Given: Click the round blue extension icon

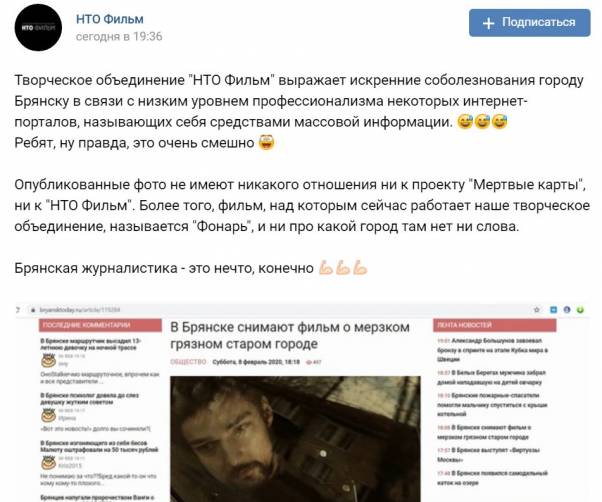Looking at the screenshot, I should point(567,310).
